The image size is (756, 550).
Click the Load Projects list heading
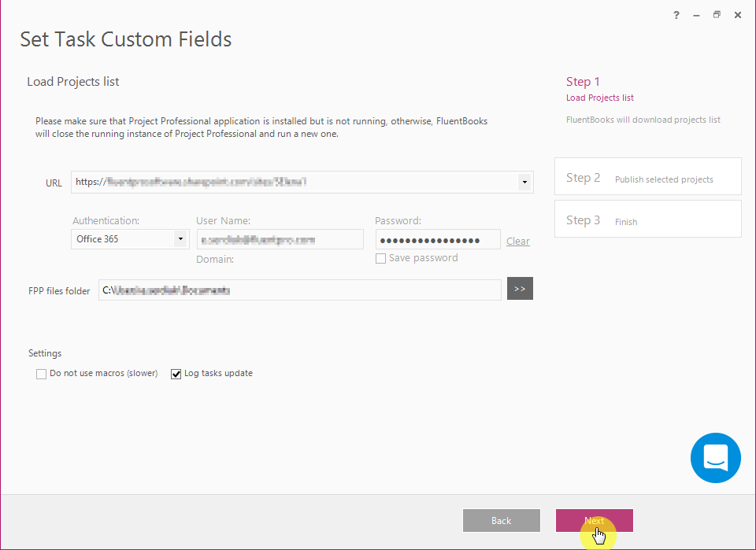[72, 82]
